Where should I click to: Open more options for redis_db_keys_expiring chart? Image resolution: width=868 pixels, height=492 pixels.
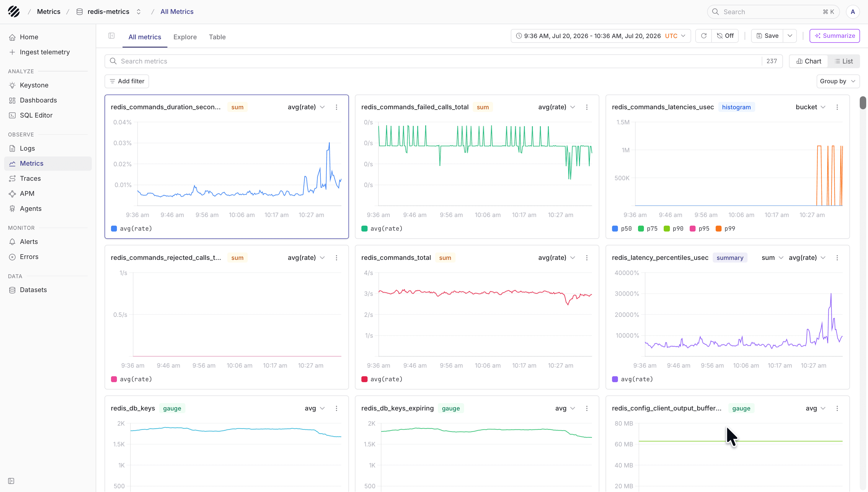tap(587, 408)
